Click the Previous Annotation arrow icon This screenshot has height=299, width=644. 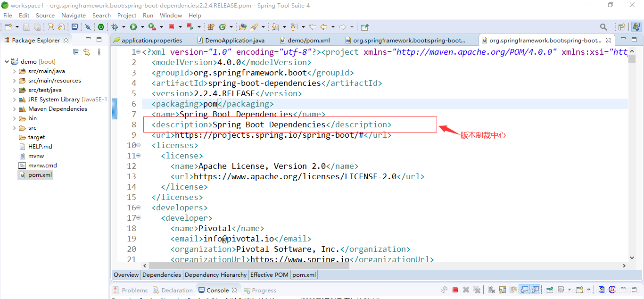(x=293, y=27)
